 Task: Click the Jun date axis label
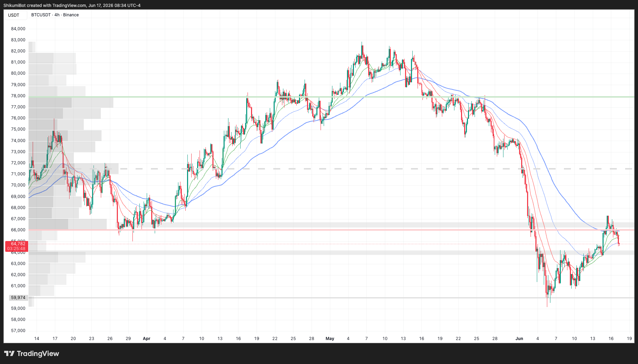click(519, 338)
